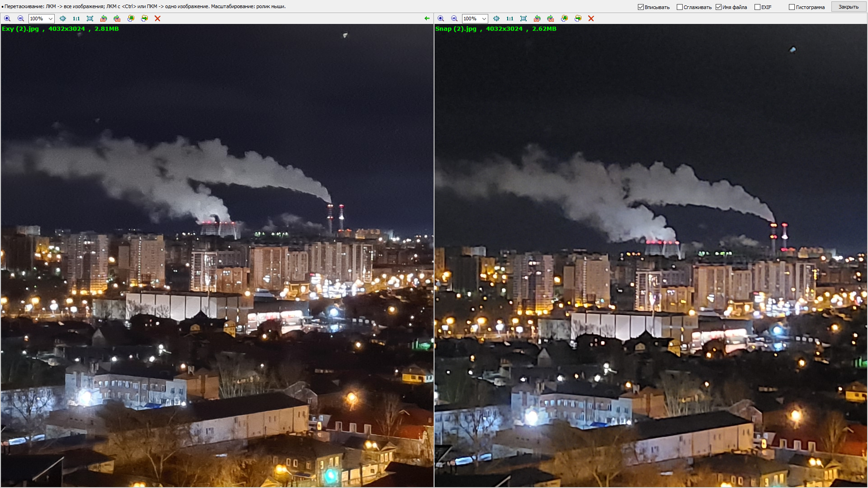Set 1:1 actual size for Snap (2).jpg

510,19
